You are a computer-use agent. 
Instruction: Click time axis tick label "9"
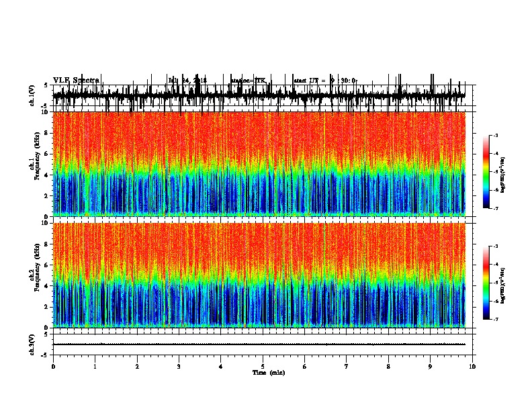(x=430, y=367)
